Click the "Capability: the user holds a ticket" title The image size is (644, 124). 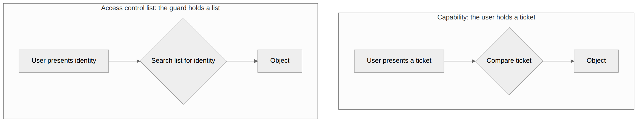tap(486, 17)
